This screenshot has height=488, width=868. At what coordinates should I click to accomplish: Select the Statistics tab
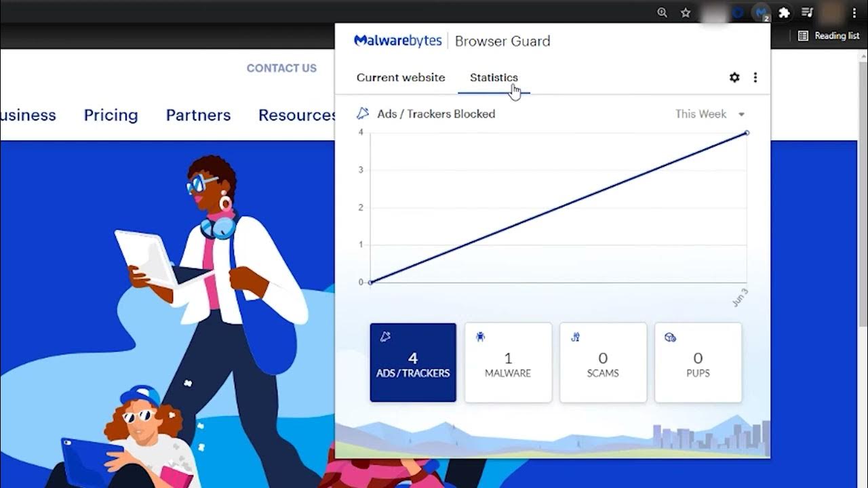(494, 77)
